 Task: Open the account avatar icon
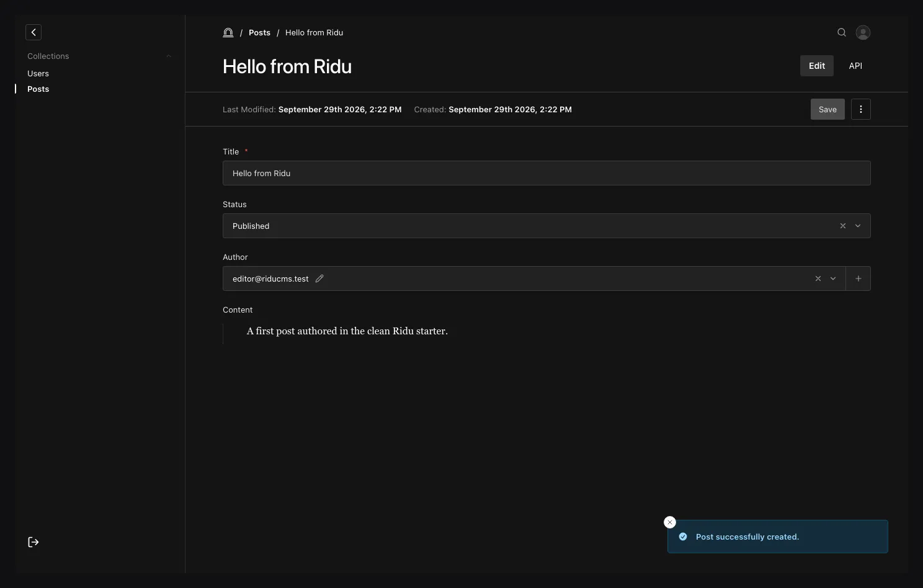coord(863,32)
